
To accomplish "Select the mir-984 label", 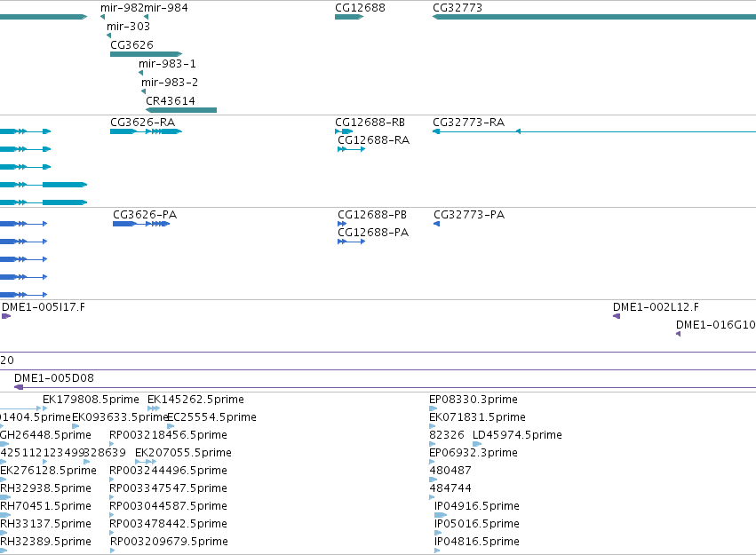I will 166,8.
